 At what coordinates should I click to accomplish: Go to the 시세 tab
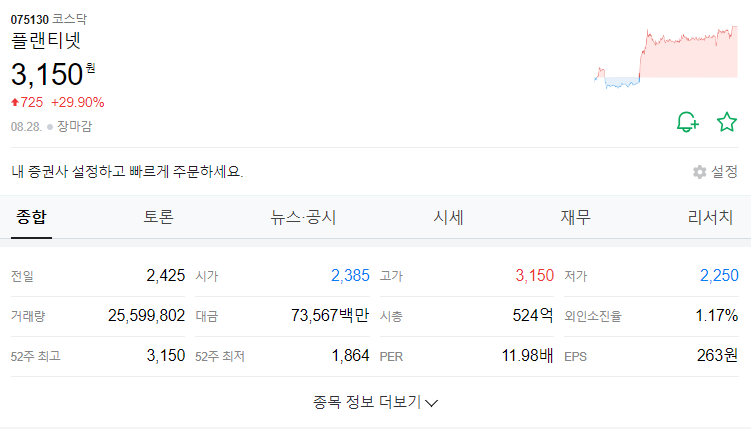448,217
